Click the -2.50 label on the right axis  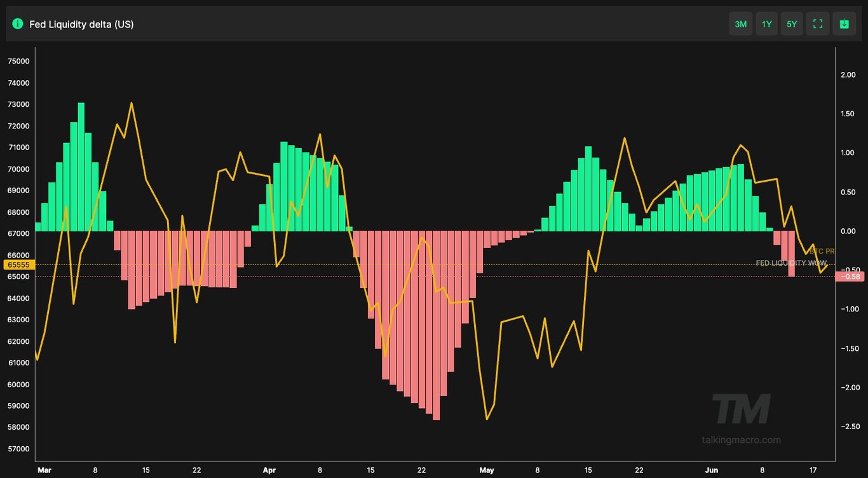click(x=848, y=427)
